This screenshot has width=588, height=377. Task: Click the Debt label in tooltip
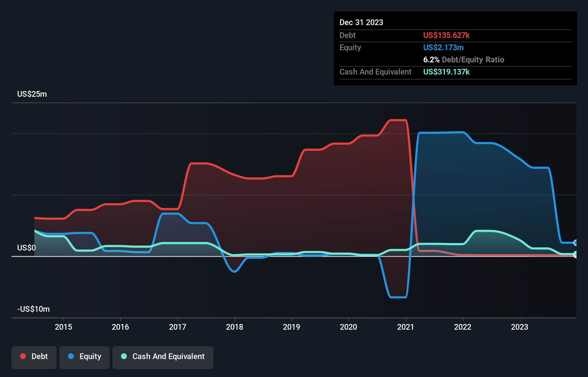click(347, 35)
